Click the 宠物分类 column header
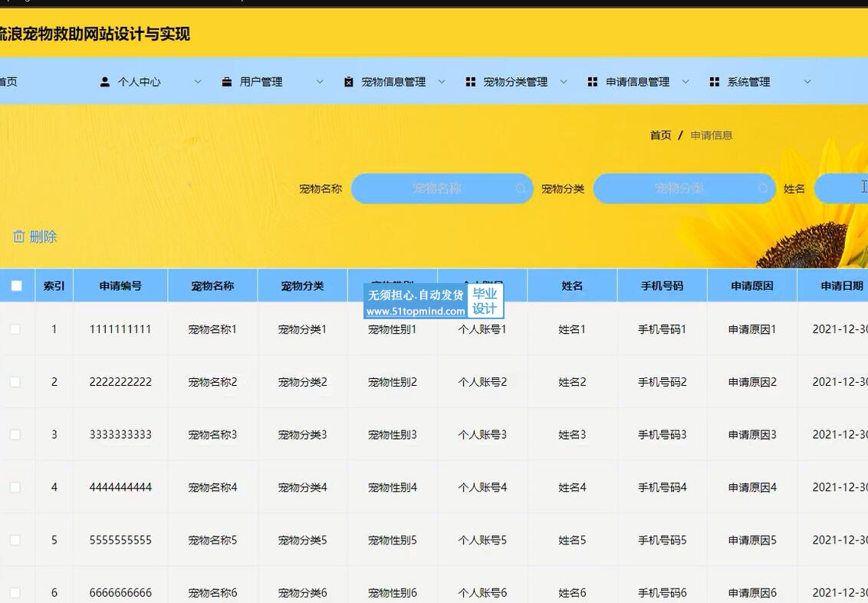 [302, 285]
